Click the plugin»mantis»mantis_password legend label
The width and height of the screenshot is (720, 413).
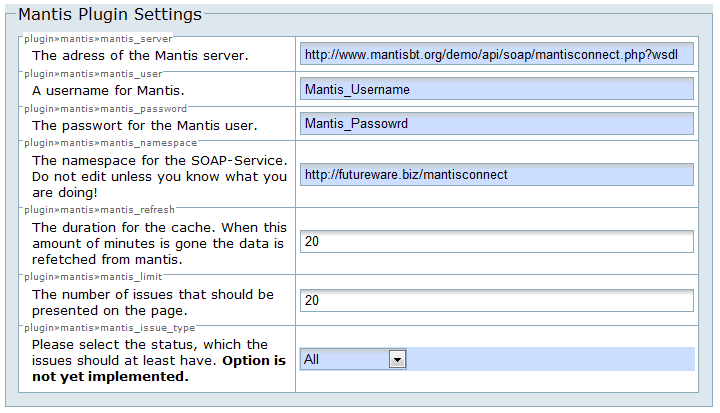click(105, 108)
